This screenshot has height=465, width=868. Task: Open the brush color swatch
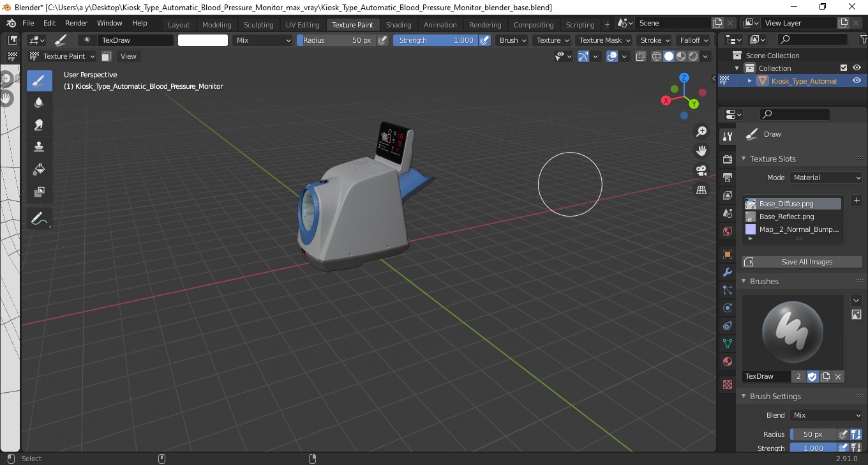(203, 40)
